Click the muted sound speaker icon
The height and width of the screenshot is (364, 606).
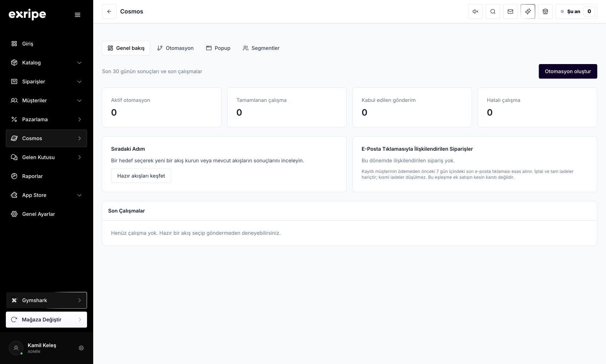pyautogui.click(x=475, y=12)
